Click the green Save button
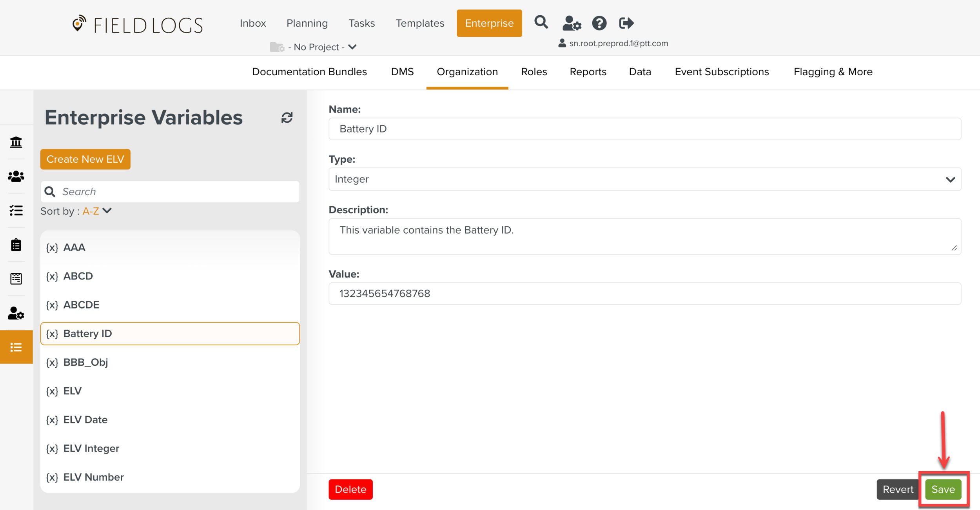Screen dimensions: 980x510 tap(943, 489)
